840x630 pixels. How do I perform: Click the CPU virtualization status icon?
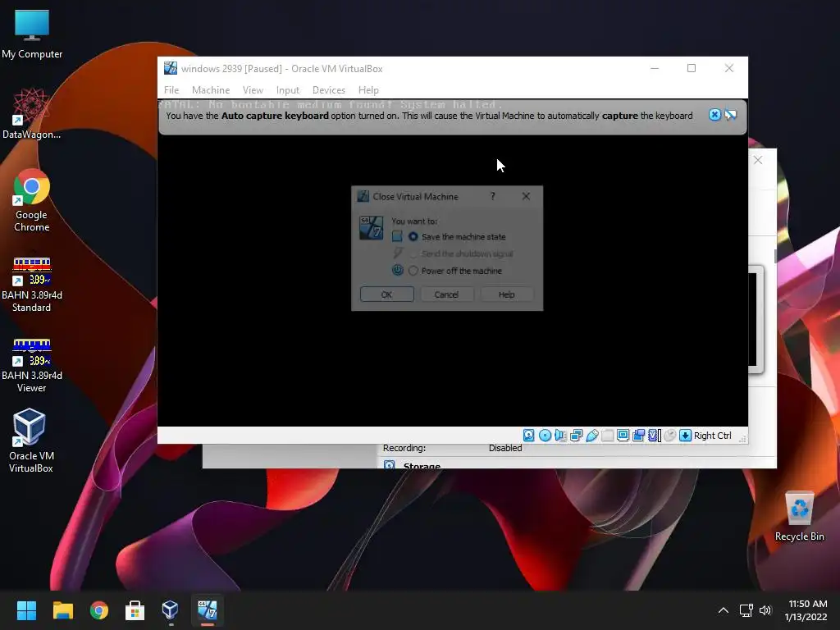[x=654, y=436]
